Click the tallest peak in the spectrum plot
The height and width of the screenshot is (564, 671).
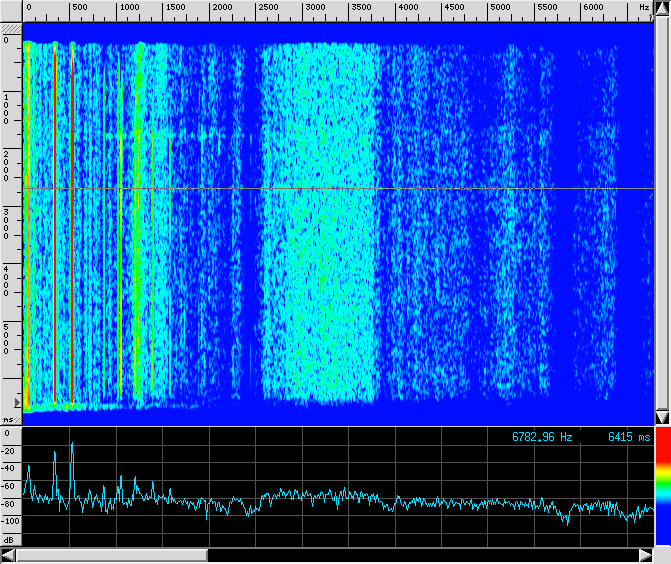72,443
